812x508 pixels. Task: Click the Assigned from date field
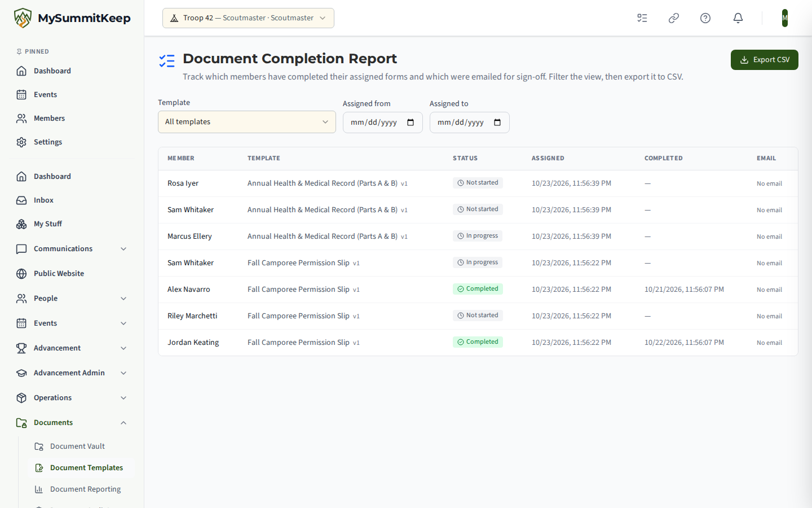coord(383,122)
